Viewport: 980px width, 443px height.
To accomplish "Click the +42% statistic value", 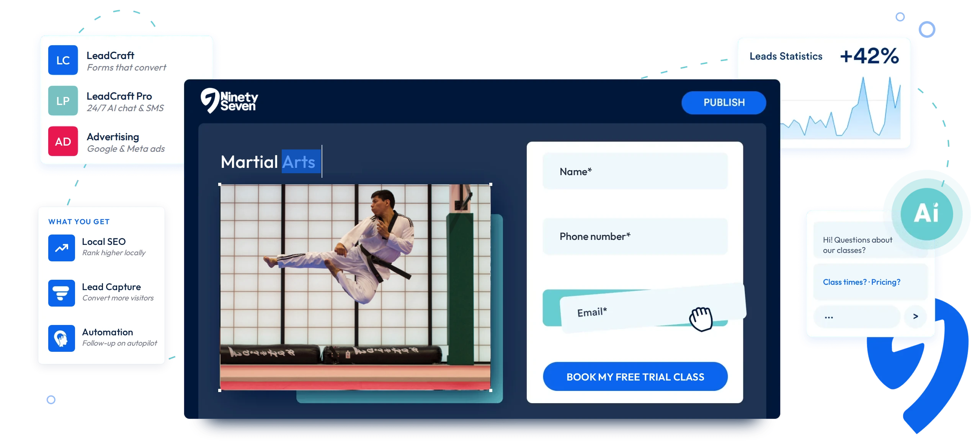I will coord(869,56).
